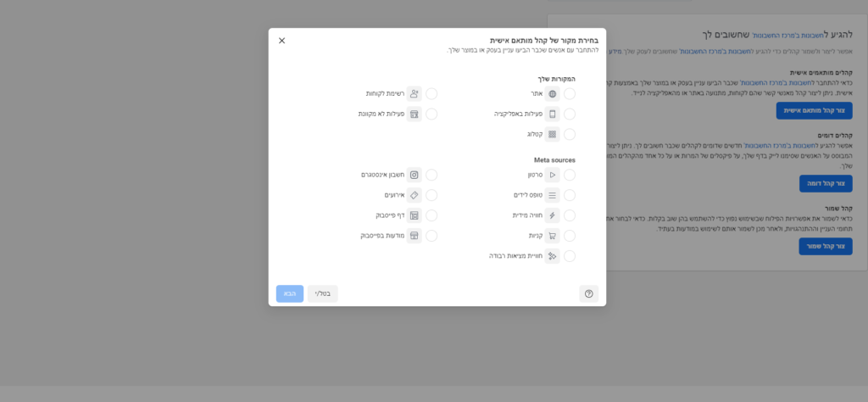Click the people icon for רשימת לקוחות
868x402 pixels.
pyautogui.click(x=414, y=93)
